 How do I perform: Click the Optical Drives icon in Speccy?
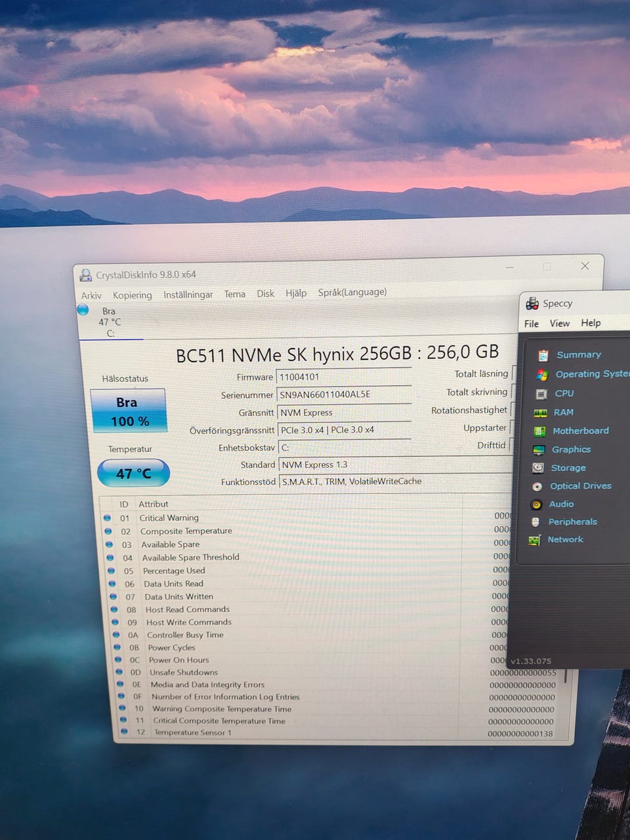[x=537, y=486]
